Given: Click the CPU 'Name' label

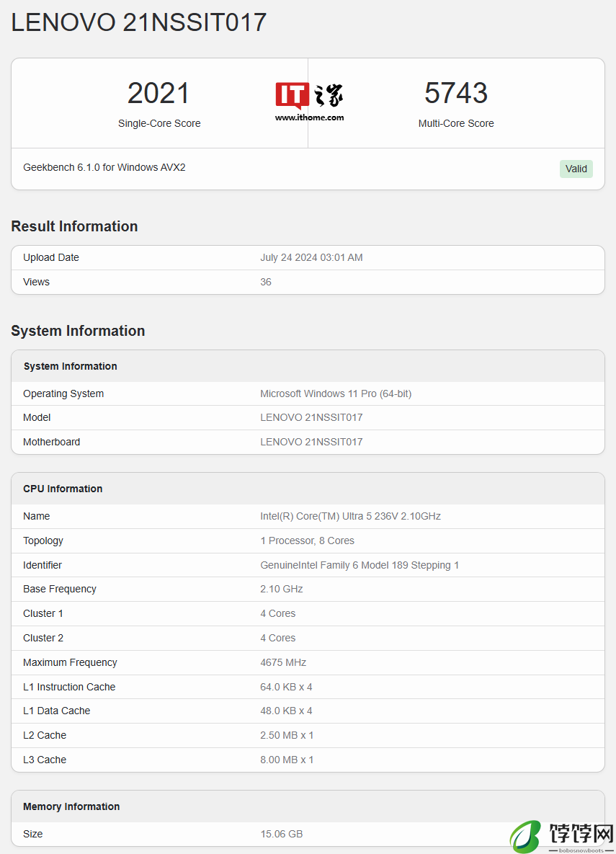Looking at the screenshot, I should pos(36,516).
